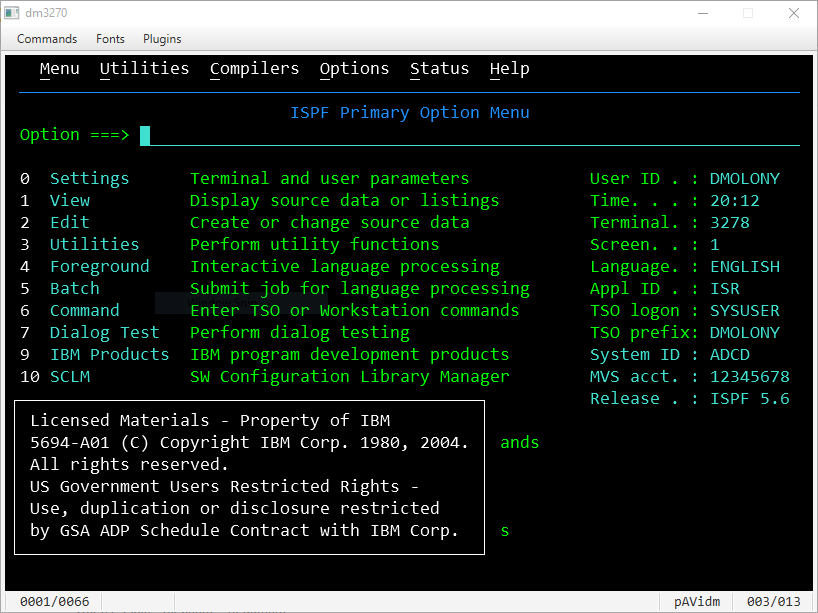
Task: Select the Compilers action bar item
Action: click(x=255, y=69)
